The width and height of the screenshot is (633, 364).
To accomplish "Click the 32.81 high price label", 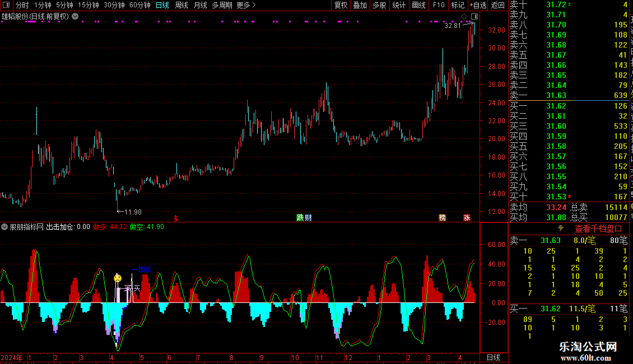I will [453, 26].
